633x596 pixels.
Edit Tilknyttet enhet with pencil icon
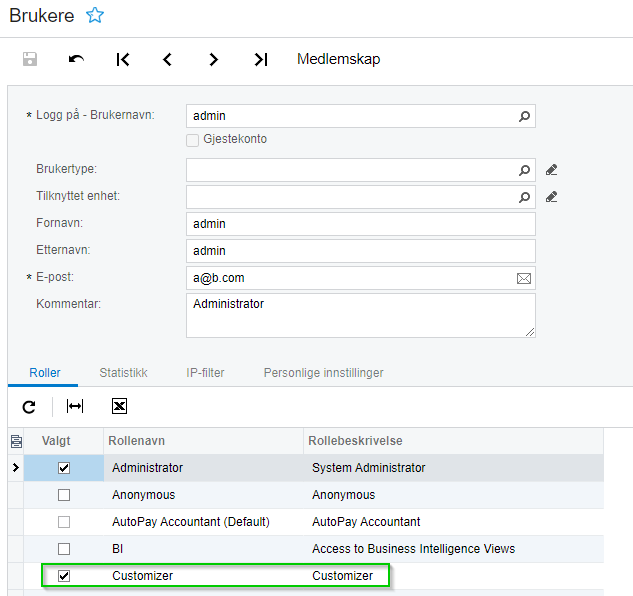coord(551,197)
